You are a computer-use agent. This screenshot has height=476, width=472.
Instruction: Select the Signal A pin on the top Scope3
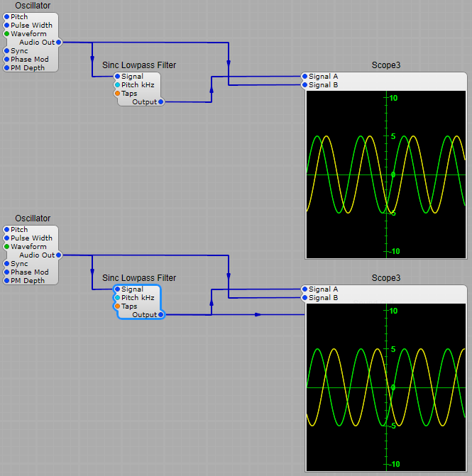point(305,76)
